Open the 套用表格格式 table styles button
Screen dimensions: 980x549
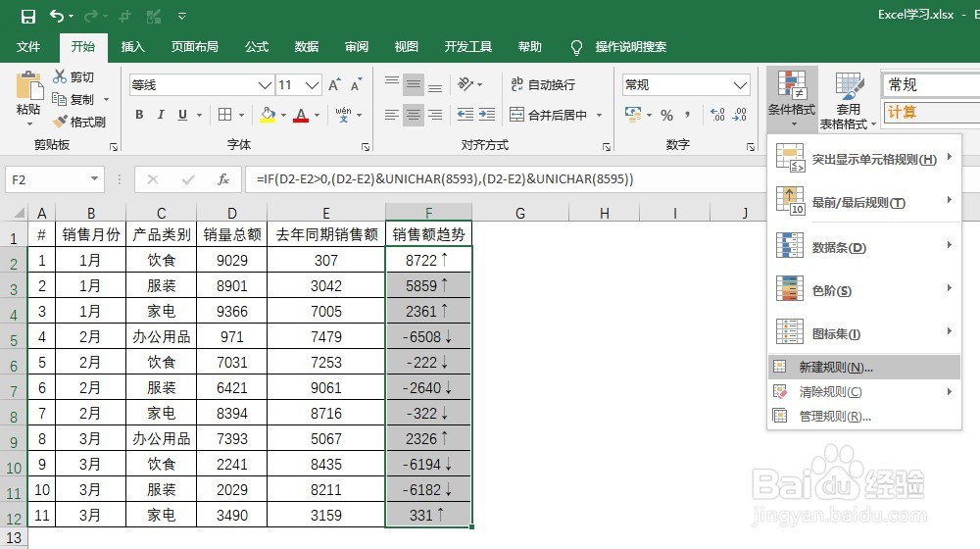848,100
